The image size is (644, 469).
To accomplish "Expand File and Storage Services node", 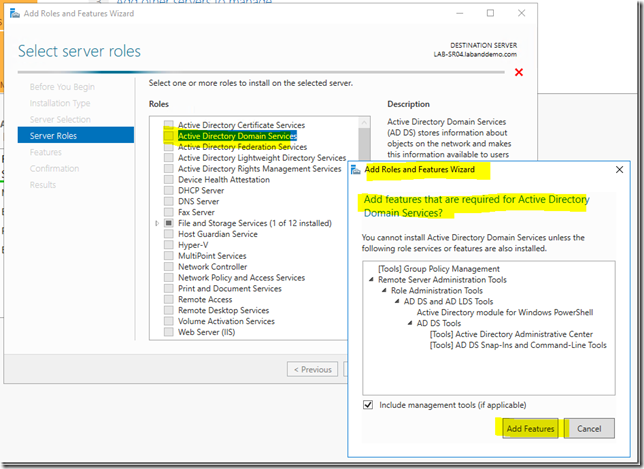I will click(x=157, y=223).
